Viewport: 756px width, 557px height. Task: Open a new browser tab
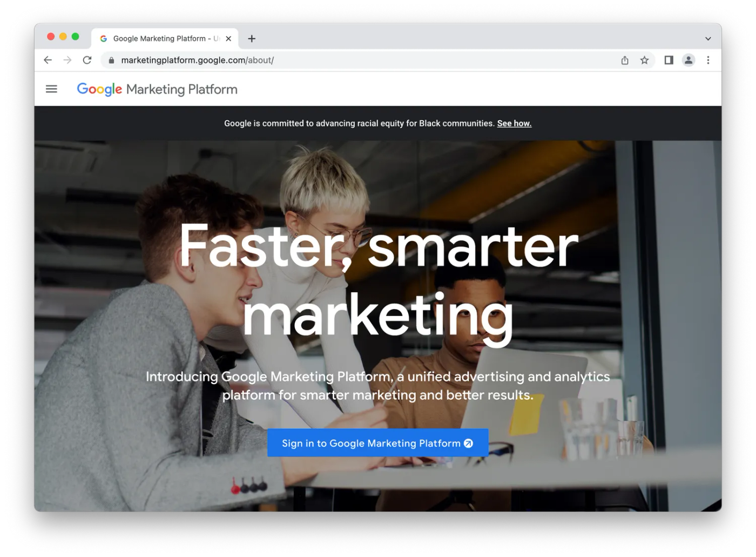252,38
